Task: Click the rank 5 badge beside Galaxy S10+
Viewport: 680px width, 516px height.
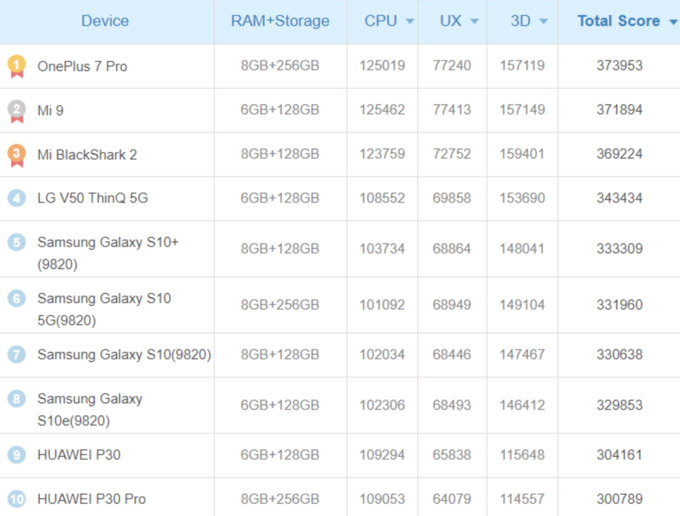Action: tap(16, 242)
